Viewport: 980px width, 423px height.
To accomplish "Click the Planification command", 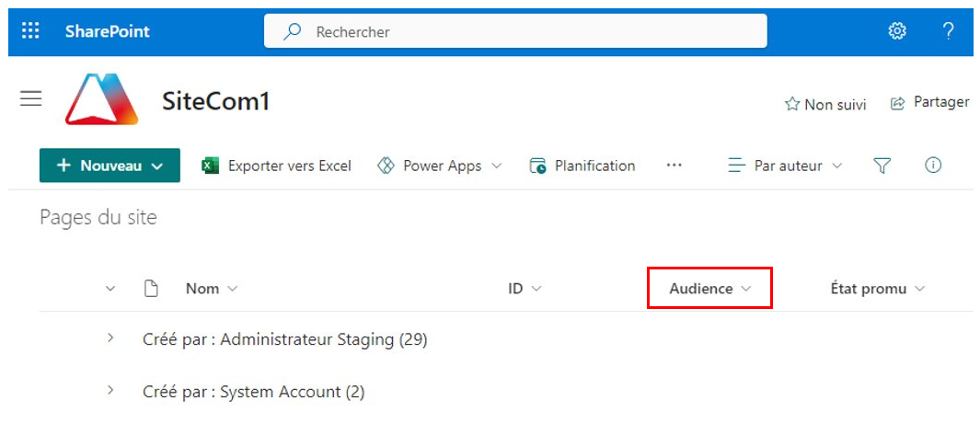I will [x=582, y=166].
